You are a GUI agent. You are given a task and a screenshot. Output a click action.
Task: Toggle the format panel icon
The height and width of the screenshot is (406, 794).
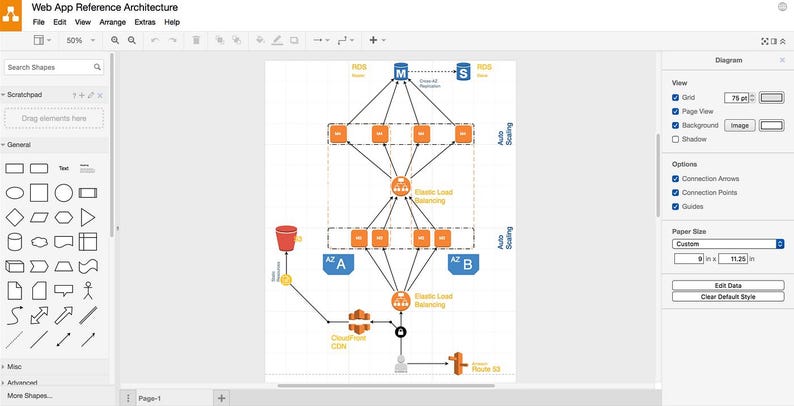tap(774, 41)
